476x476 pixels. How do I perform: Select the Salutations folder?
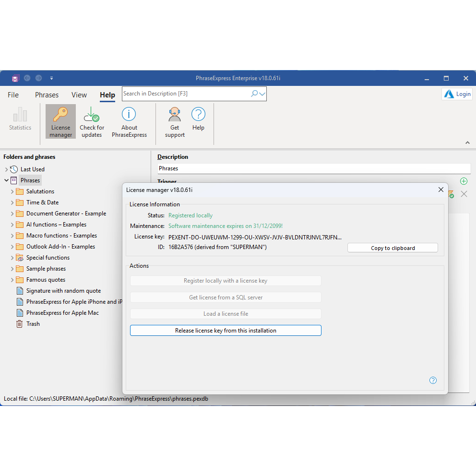tap(40, 191)
